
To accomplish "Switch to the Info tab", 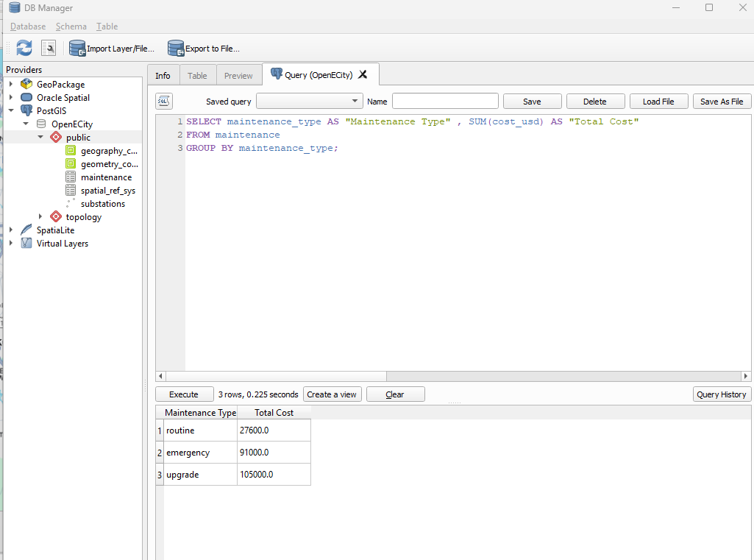I will [163, 76].
